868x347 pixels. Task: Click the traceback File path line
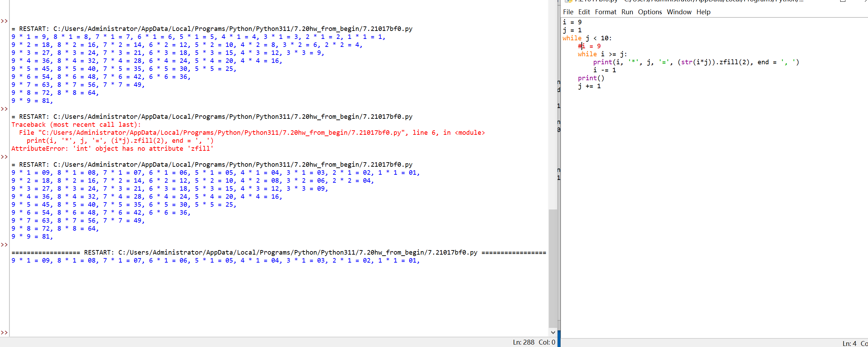tap(252, 133)
